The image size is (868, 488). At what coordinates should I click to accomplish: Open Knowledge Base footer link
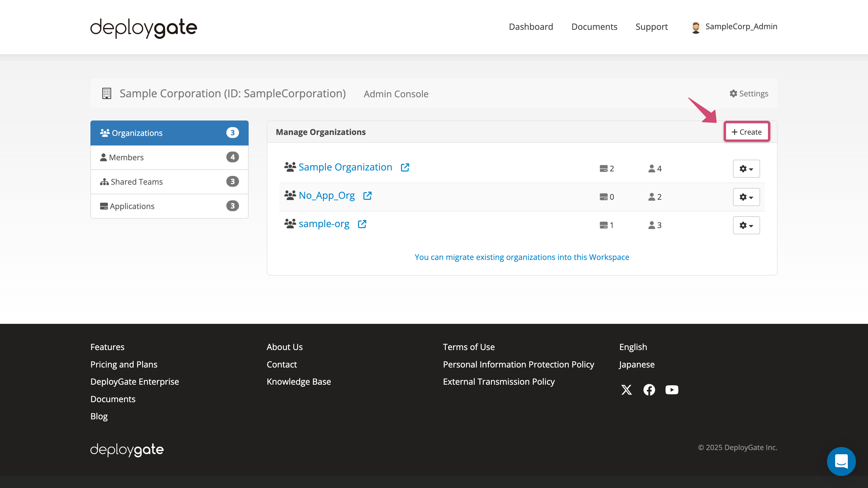click(299, 382)
